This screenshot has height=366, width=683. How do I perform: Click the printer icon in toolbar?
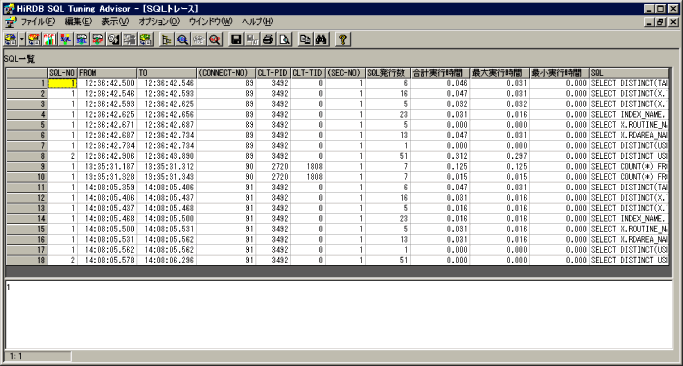coord(268,40)
